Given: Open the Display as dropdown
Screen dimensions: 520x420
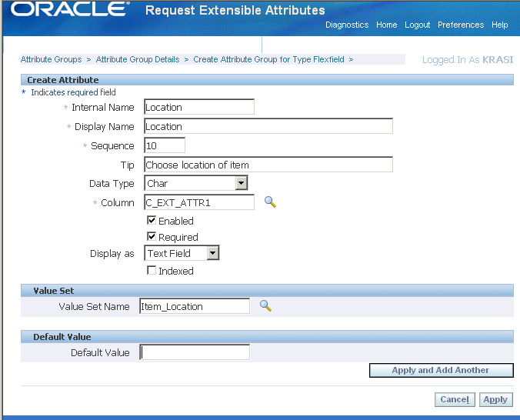Looking at the screenshot, I should coord(182,253).
